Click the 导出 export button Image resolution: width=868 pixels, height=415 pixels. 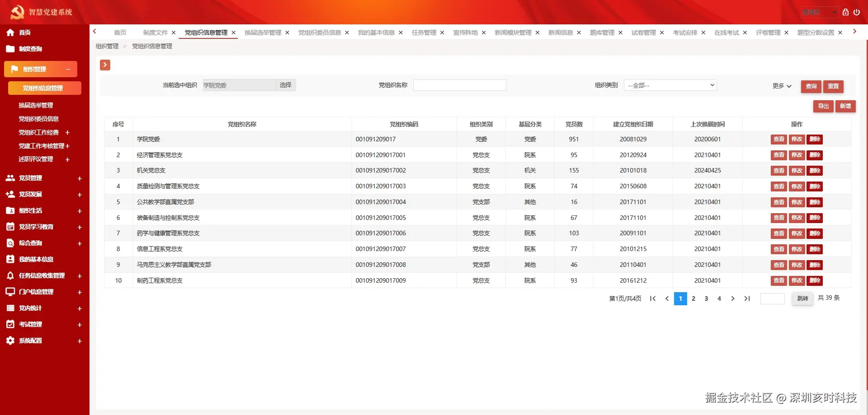click(823, 106)
